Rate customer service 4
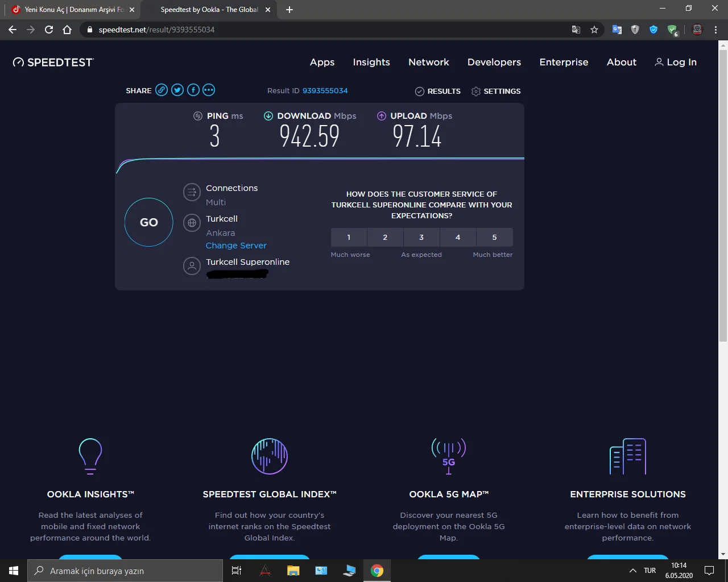 [458, 237]
